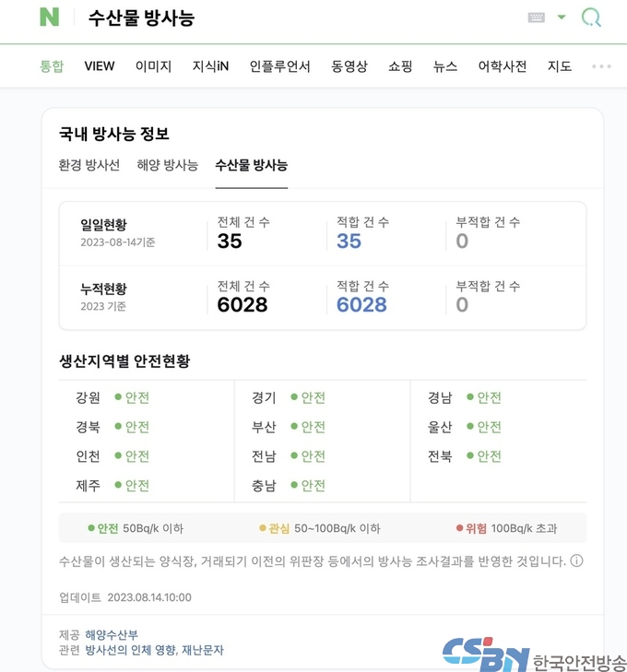The width and height of the screenshot is (627, 672).
Task: Select the 뉴스 tab
Action: point(445,66)
